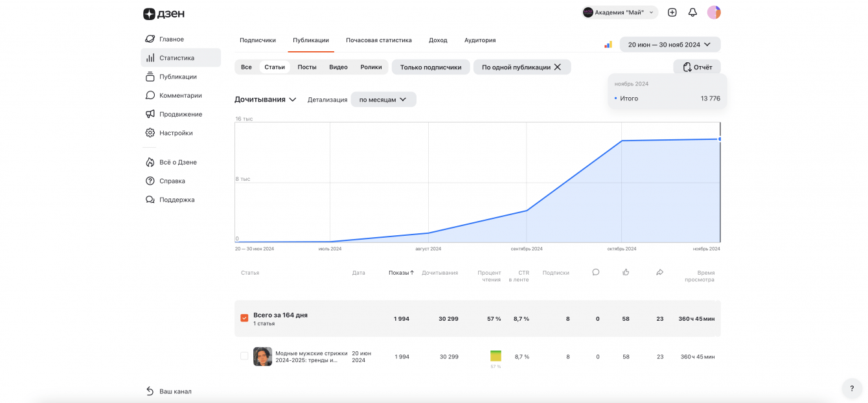Expand the 'Дочитывания' metric dropdown
This screenshot has width=868, height=403.
point(266,99)
